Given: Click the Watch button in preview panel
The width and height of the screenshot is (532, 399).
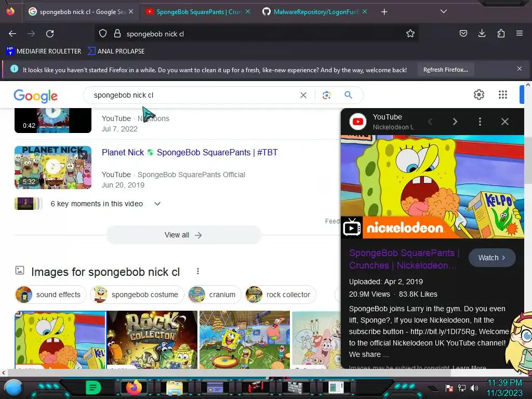Looking at the screenshot, I should pos(492,258).
